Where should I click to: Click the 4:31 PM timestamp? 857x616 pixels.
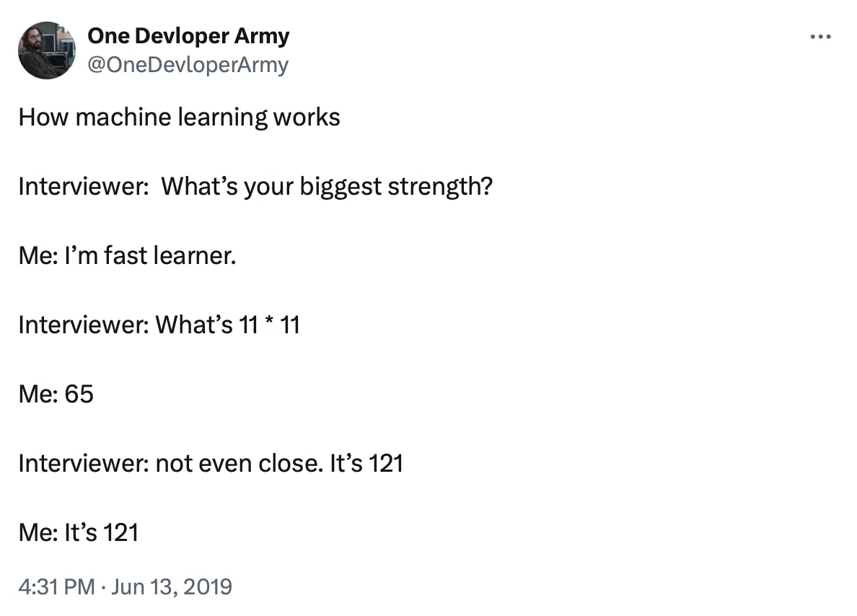56,586
